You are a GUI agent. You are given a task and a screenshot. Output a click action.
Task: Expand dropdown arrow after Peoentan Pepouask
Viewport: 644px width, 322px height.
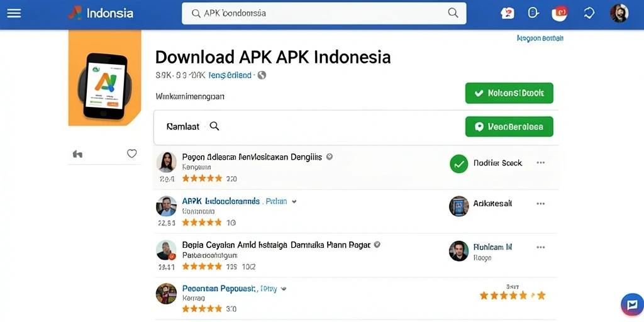pos(283,289)
